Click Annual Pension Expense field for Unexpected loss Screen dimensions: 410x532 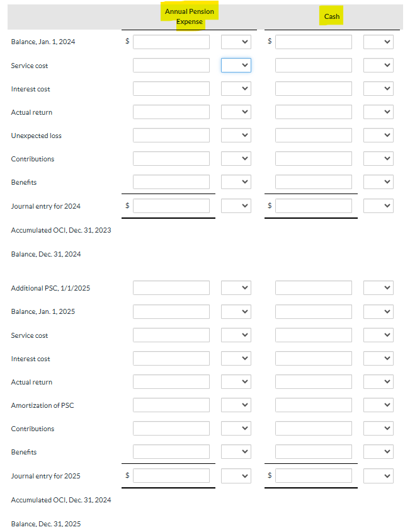[x=171, y=135]
